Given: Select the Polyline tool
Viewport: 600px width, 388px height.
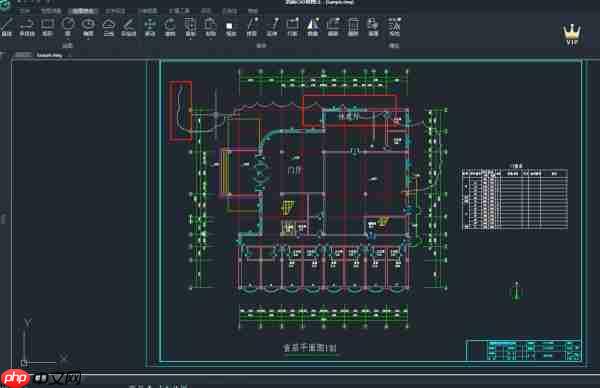Looking at the screenshot, I should (27, 27).
